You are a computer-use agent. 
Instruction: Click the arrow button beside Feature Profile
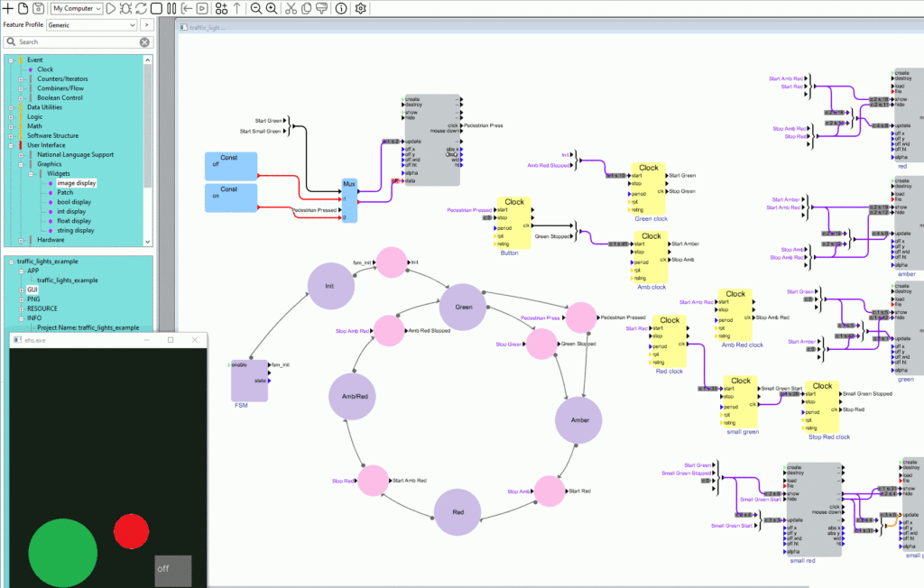[x=146, y=25]
